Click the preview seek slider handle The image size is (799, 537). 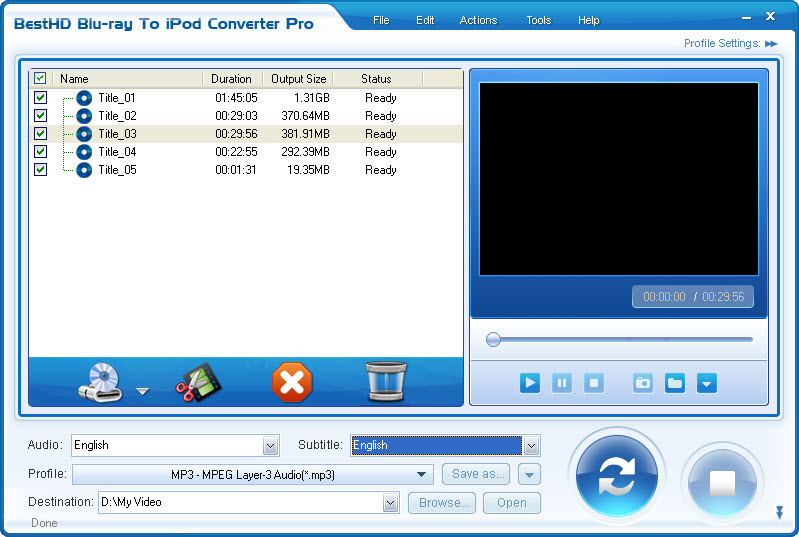pos(493,339)
